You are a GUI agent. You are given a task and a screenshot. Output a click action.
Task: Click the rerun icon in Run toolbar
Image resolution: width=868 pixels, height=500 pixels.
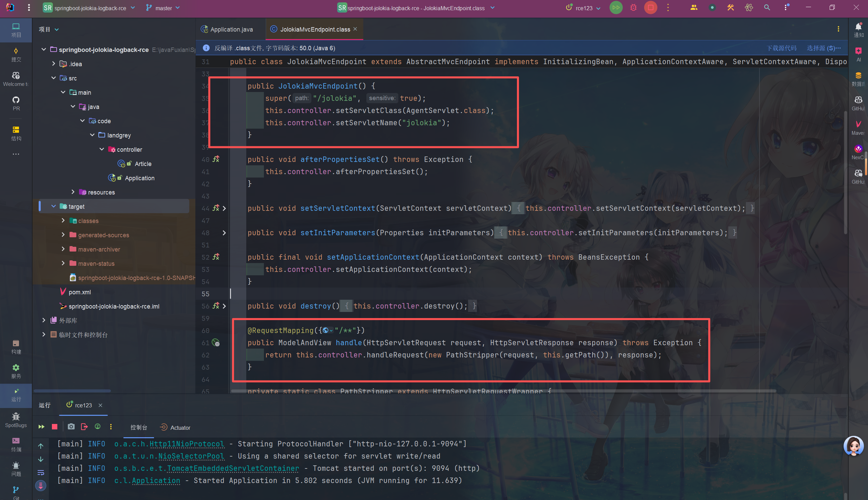coord(41,427)
